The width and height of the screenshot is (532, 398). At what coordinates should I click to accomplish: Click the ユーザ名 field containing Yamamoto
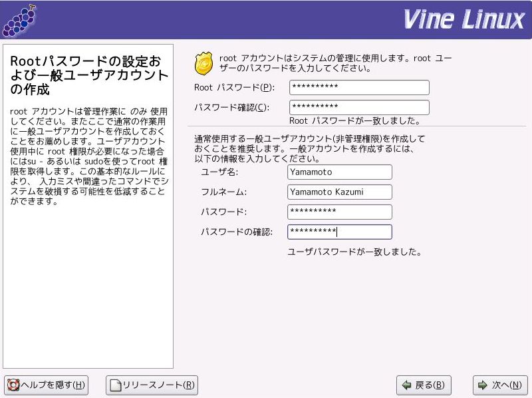(x=340, y=172)
